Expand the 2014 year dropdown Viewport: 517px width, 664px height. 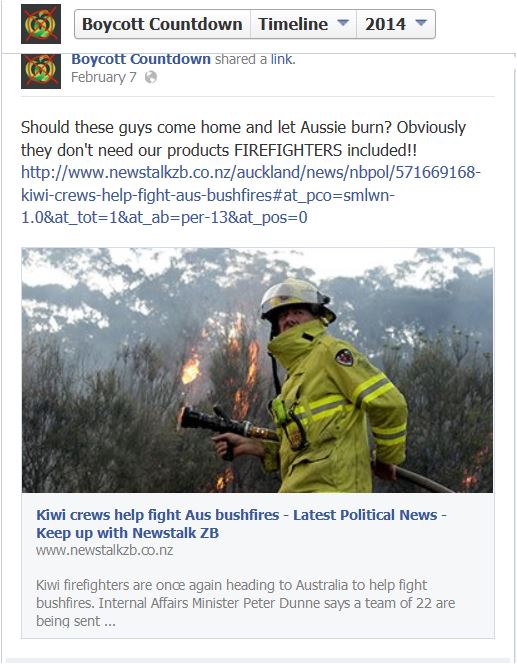coord(421,23)
